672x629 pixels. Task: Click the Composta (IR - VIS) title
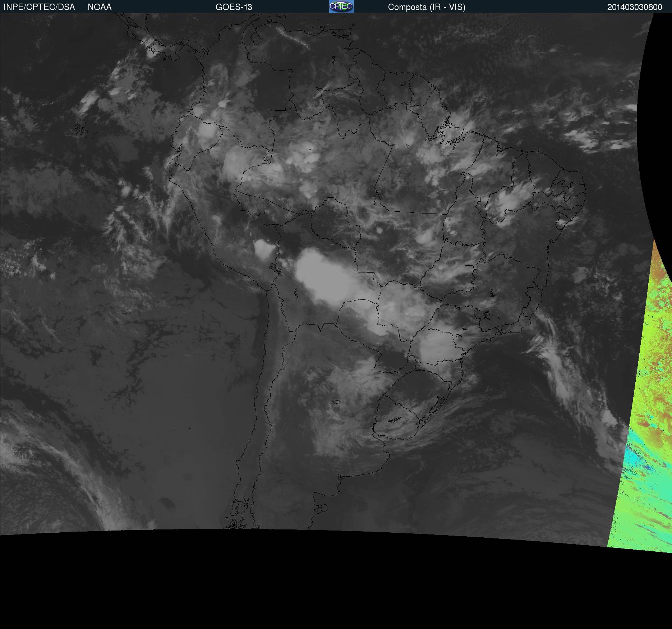[x=427, y=7]
